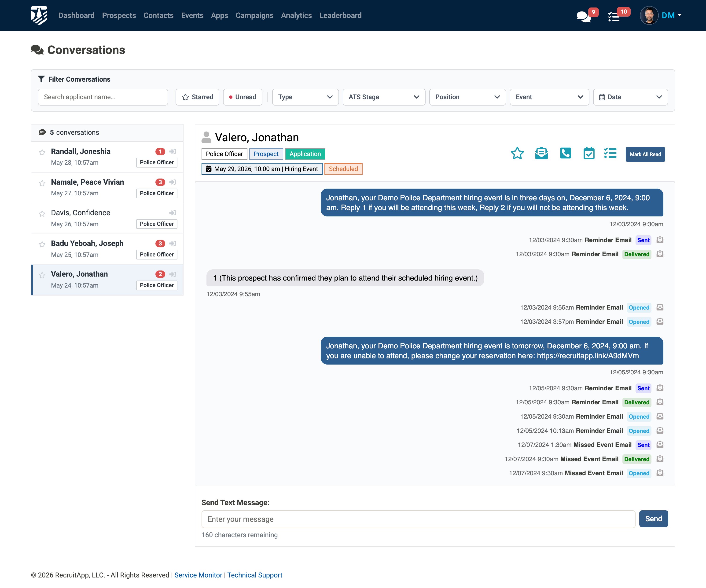Click the Search applicant name field

pyautogui.click(x=103, y=97)
